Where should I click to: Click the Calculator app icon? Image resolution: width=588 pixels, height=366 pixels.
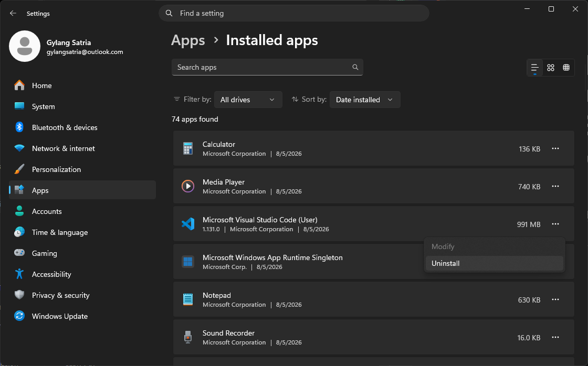tap(188, 149)
